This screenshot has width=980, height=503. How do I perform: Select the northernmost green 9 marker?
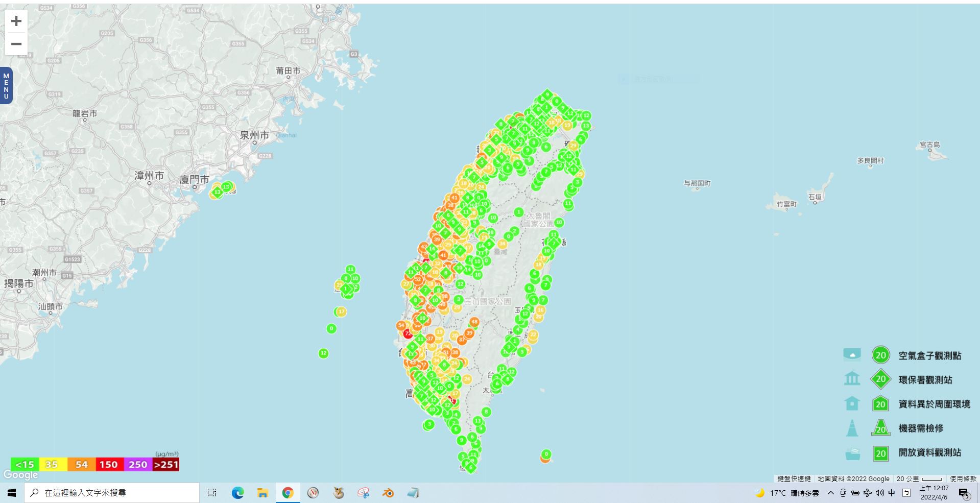tap(547, 94)
